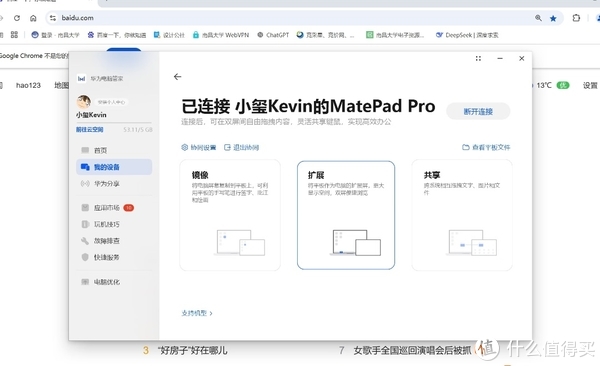
Task: Open hot search "好房子"好在哪儿
Action: tap(192, 350)
